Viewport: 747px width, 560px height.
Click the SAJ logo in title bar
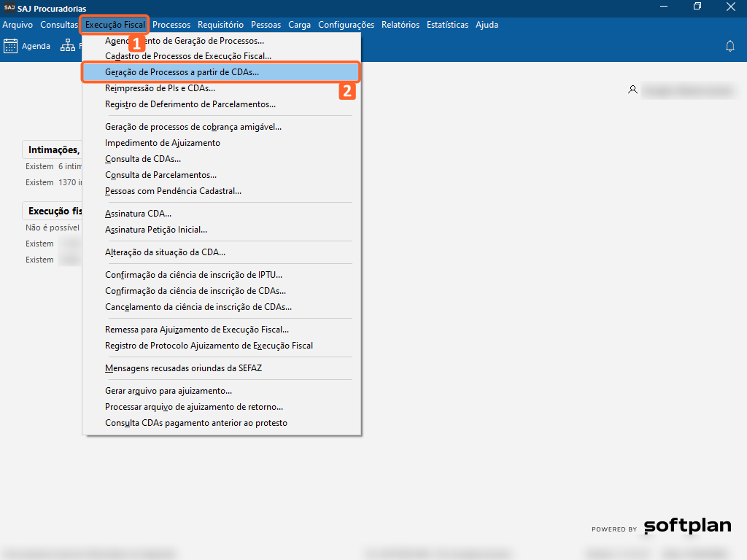pos(9,8)
